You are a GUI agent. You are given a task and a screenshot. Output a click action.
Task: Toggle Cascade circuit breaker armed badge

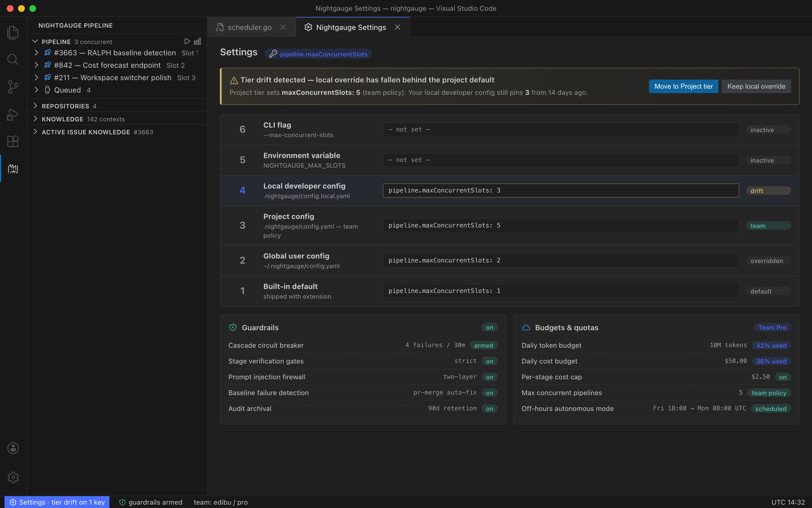[483, 345]
